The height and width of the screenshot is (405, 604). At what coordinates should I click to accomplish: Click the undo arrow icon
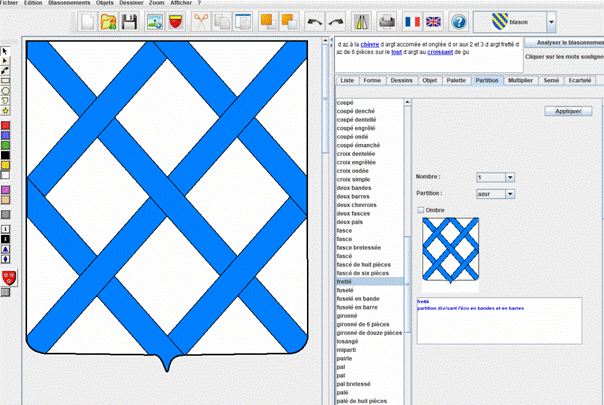click(317, 21)
